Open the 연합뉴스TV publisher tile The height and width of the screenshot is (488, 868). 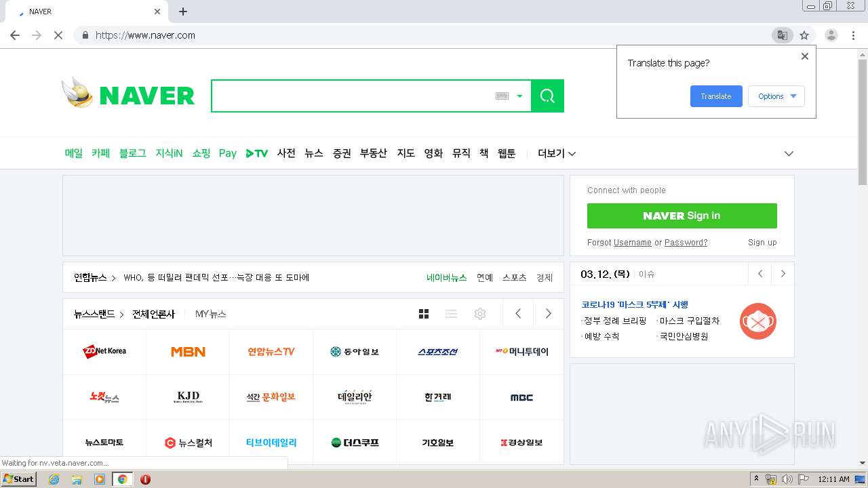click(x=271, y=351)
